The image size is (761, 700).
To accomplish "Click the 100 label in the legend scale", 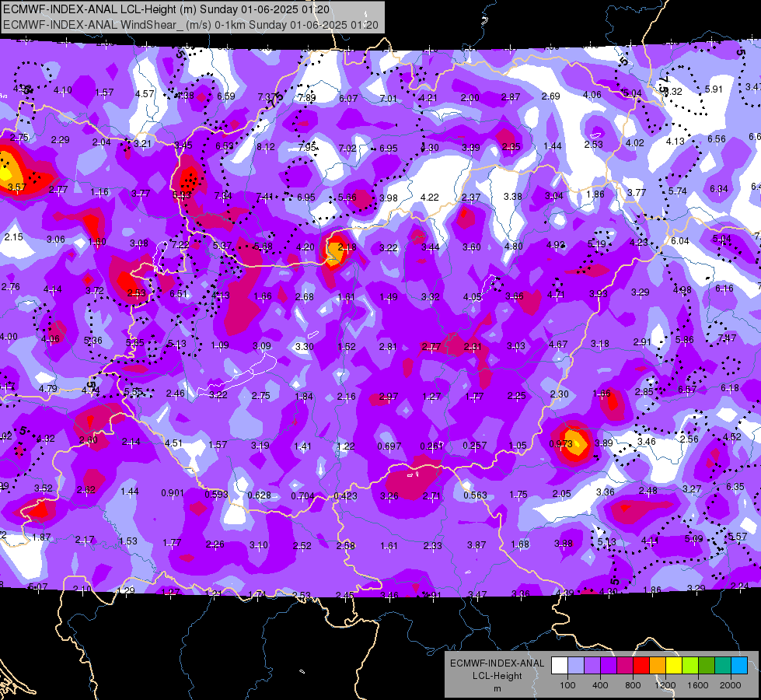I will [567, 685].
